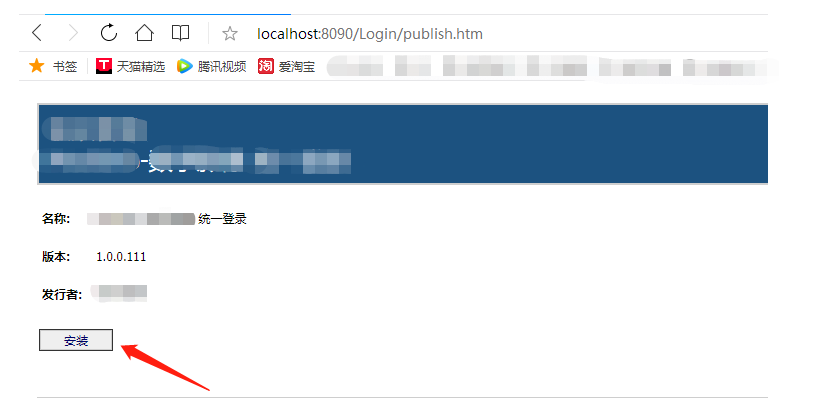Click the 腾讯视频 play logo icon
This screenshot has width=816, height=403.
click(185, 66)
